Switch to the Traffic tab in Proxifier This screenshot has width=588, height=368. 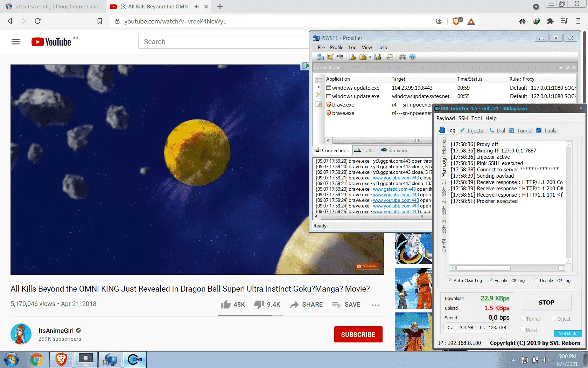[x=364, y=150]
